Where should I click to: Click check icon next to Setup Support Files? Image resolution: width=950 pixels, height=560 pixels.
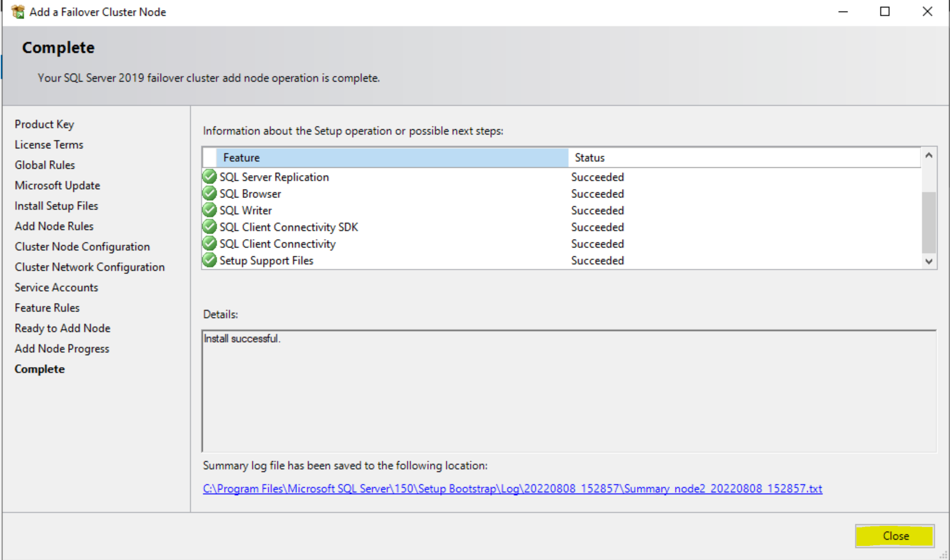click(x=209, y=260)
